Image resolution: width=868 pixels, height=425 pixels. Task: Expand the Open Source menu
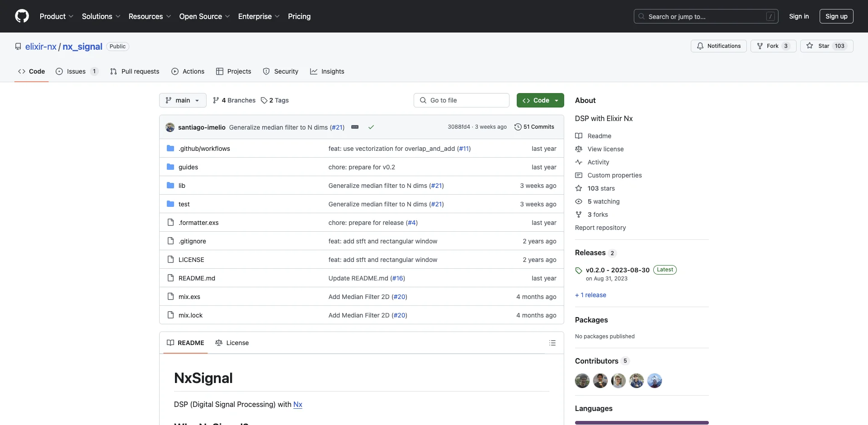pos(204,16)
